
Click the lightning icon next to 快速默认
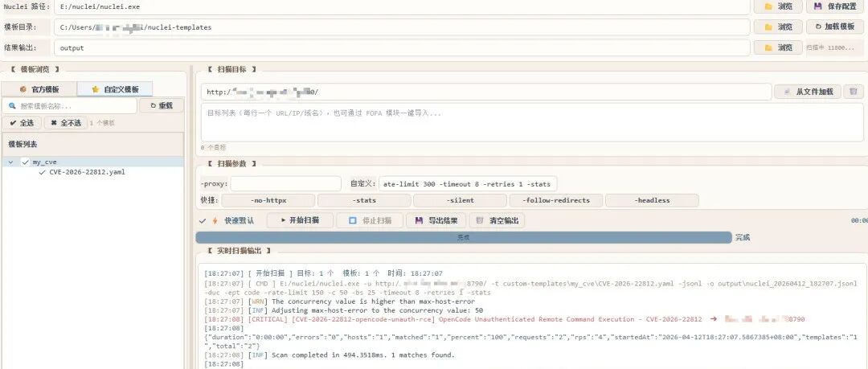[x=215, y=220]
